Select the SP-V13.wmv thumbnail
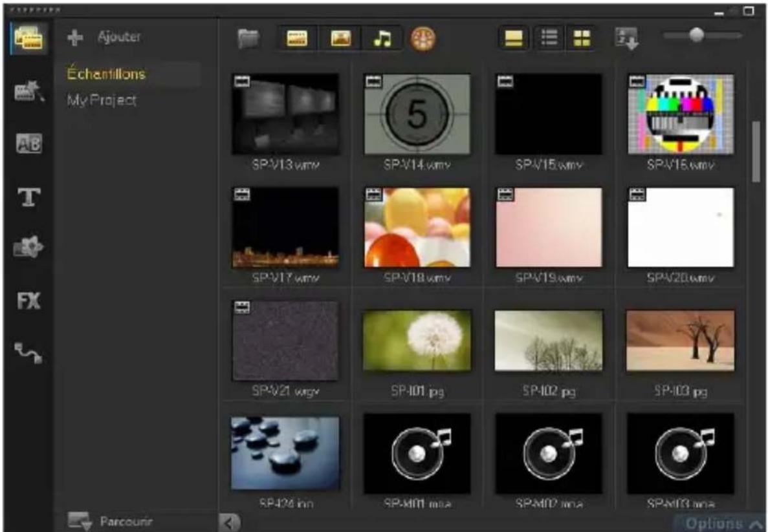Image resolution: width=768 pixels, height=532 pixels. pos(285,114)
